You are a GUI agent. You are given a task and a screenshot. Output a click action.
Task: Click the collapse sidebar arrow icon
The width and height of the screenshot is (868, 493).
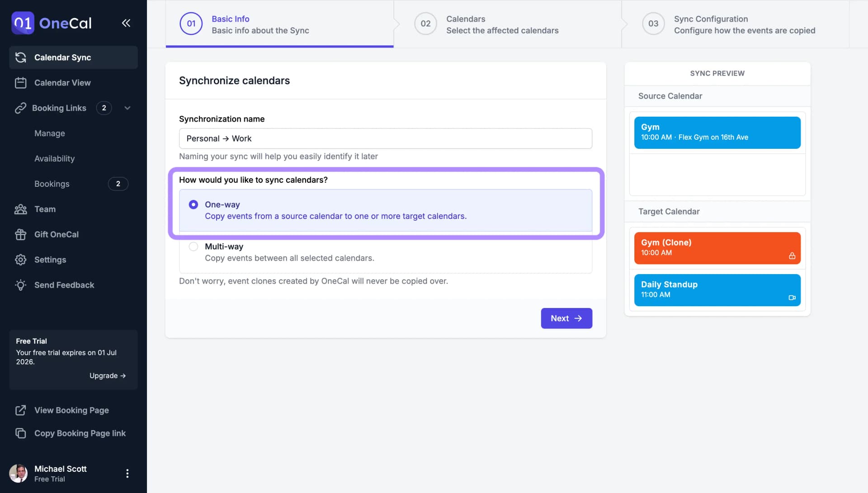point(126,23)
